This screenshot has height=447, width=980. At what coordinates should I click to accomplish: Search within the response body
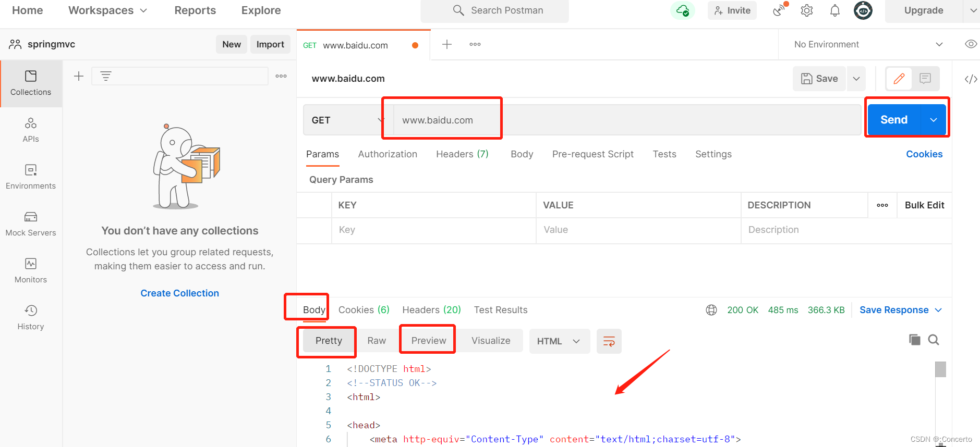(934, 340)
